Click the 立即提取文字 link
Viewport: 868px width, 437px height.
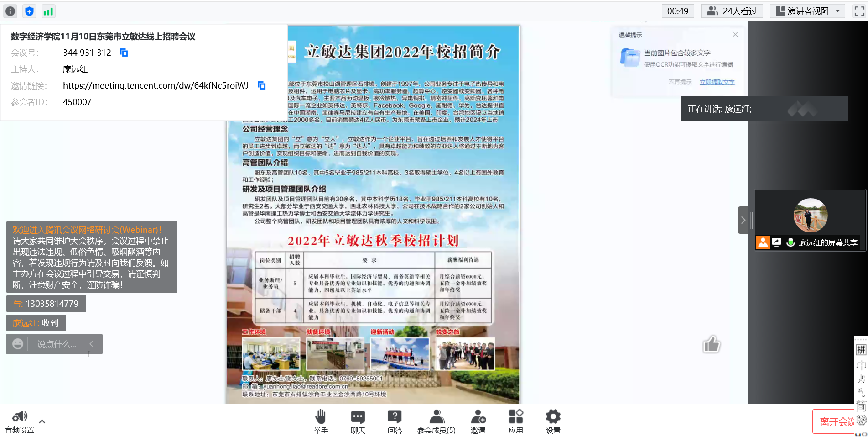(717, 82)
